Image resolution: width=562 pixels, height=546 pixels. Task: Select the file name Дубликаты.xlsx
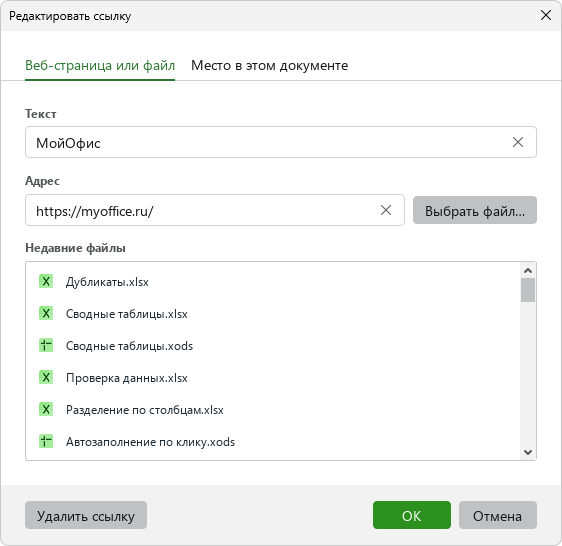click(x=107, y=282)
